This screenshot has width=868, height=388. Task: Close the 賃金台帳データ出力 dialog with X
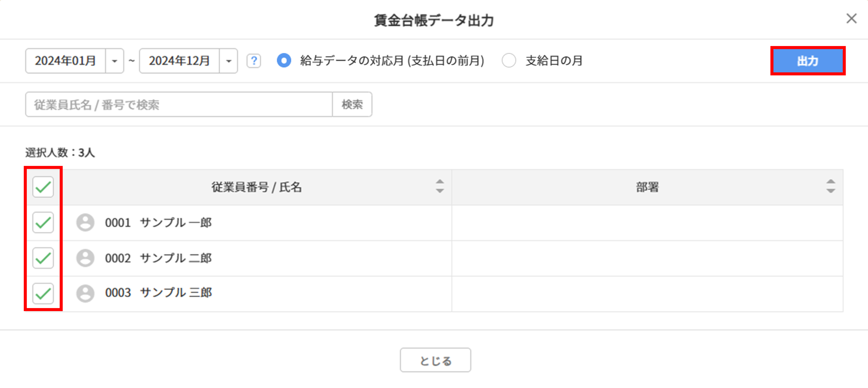tap(852, 19)
